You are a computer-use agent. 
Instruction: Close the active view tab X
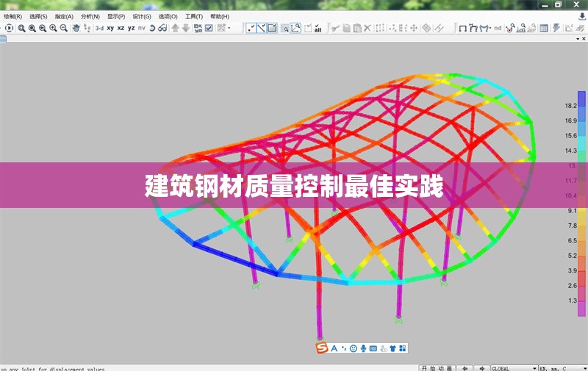584,39
